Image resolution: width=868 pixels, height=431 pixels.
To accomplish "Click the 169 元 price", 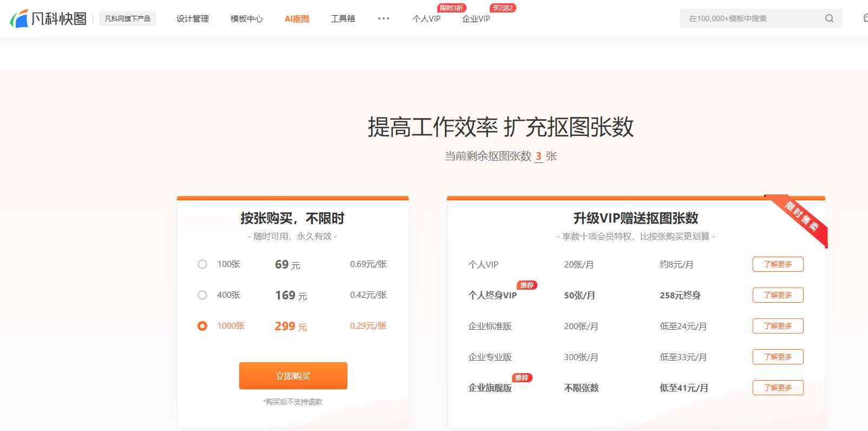I will coord(291,296).
